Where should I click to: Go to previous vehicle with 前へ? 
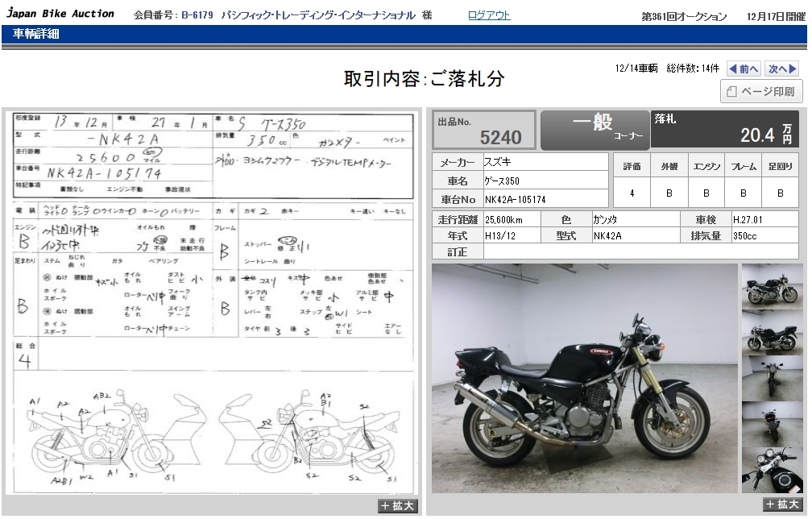coord(744,69)
